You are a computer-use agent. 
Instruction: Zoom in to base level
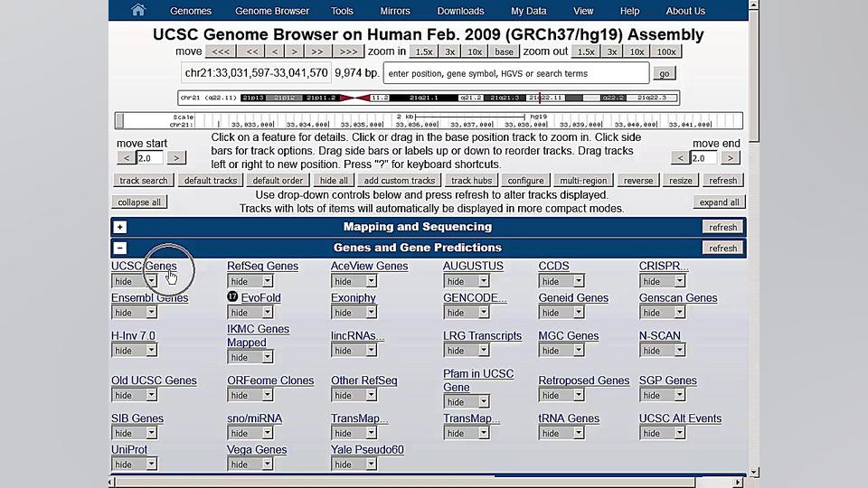[x=504, y=52]
